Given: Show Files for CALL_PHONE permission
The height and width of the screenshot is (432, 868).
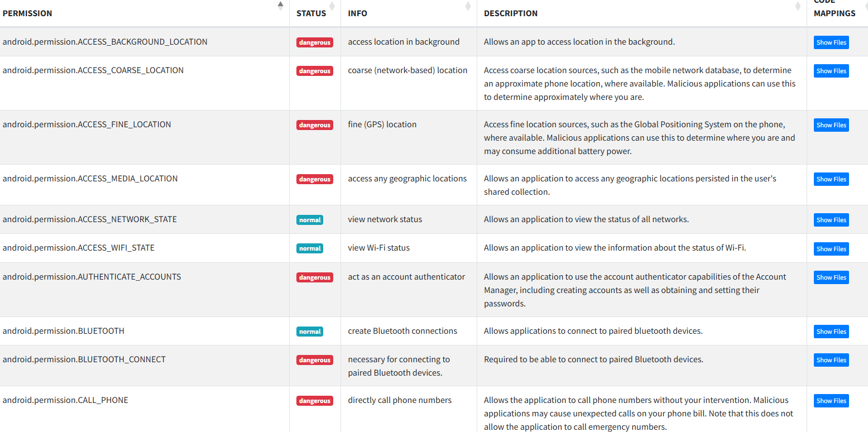Looking at the screenshot, I should [x=831, y=401].
